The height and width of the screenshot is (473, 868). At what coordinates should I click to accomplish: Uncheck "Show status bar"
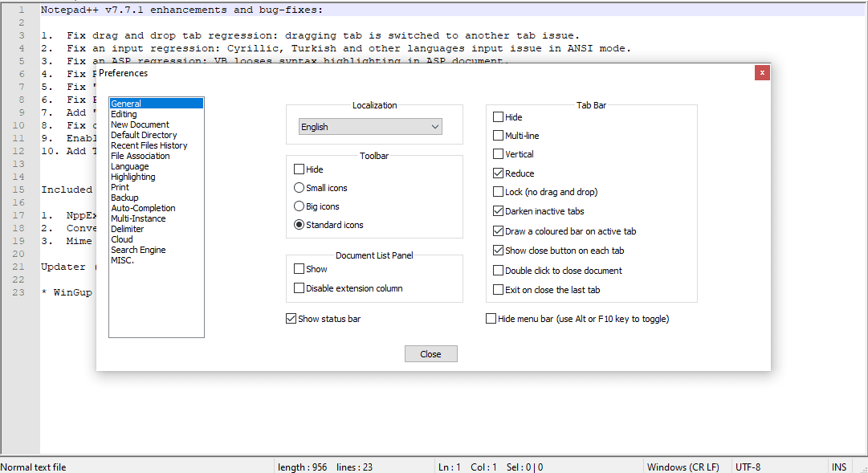pos(291,318)
